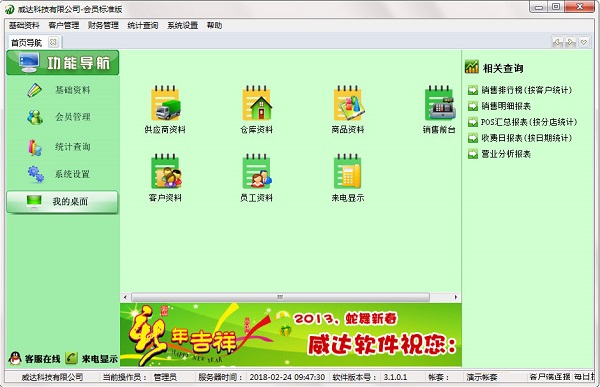The height and width of the screenshot is (387, 600).
Task: Click the 功能导航 monitor header icon
Action: pyautogui.click(x=29, y=62)
